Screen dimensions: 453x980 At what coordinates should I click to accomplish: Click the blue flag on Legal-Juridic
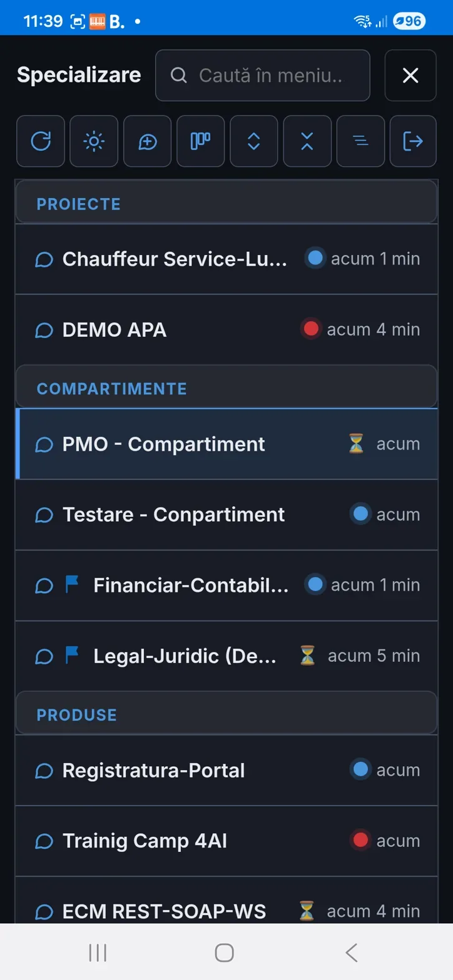pos(73,656)
